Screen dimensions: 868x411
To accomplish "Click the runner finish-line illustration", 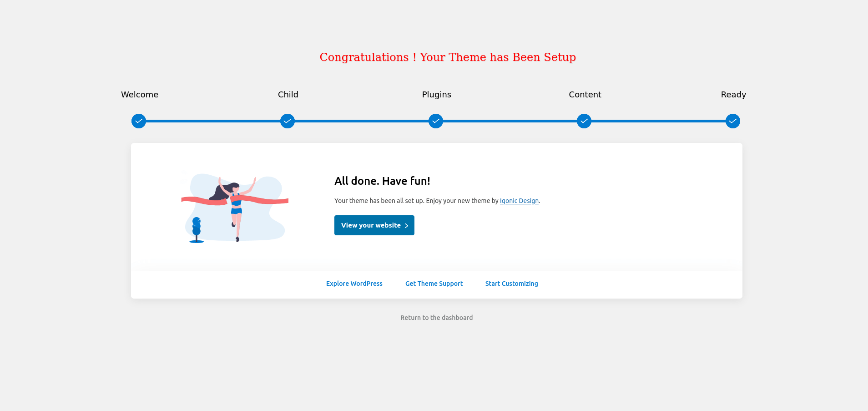I will point(235,208).
